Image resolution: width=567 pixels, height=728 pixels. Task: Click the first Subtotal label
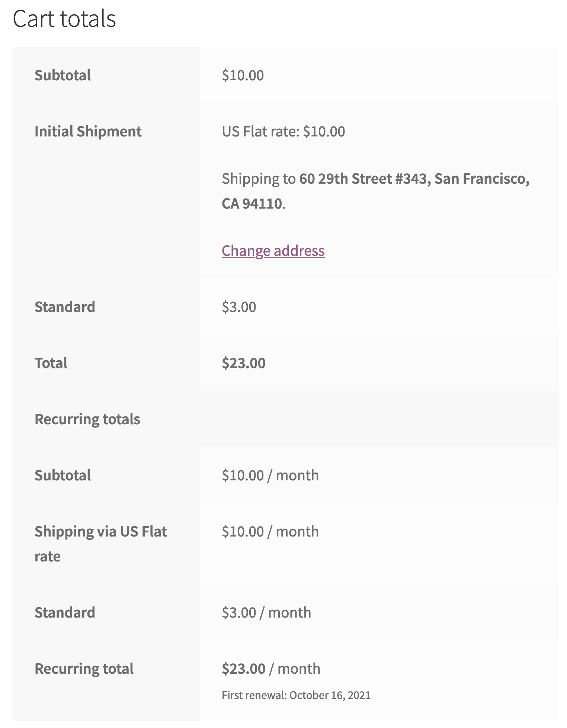(x=63, y=75)
